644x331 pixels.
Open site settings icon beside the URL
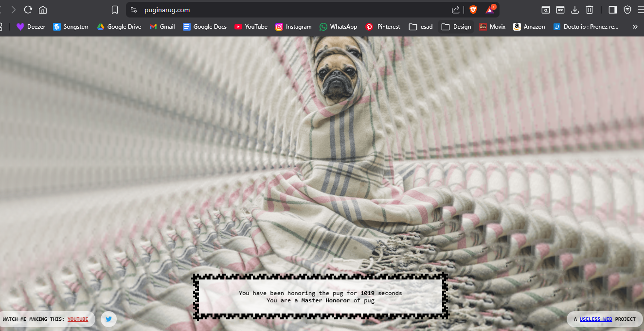tap(134, 10)
